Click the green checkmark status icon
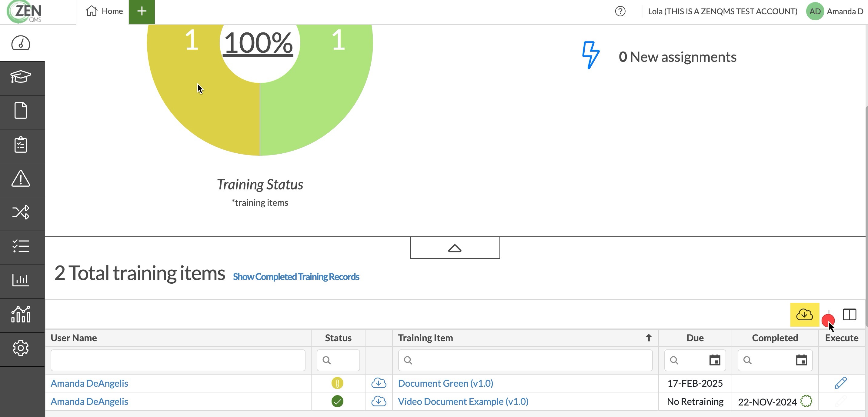Image resolution: width=868 pixels, height=417 pixels. tap(337, 401)
